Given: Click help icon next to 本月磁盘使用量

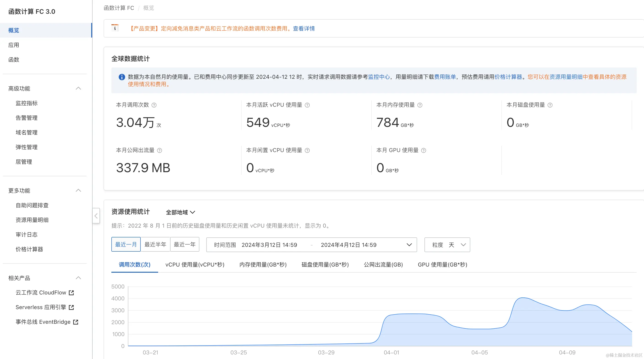Looking at the screenshot, I should coord(550,105).
